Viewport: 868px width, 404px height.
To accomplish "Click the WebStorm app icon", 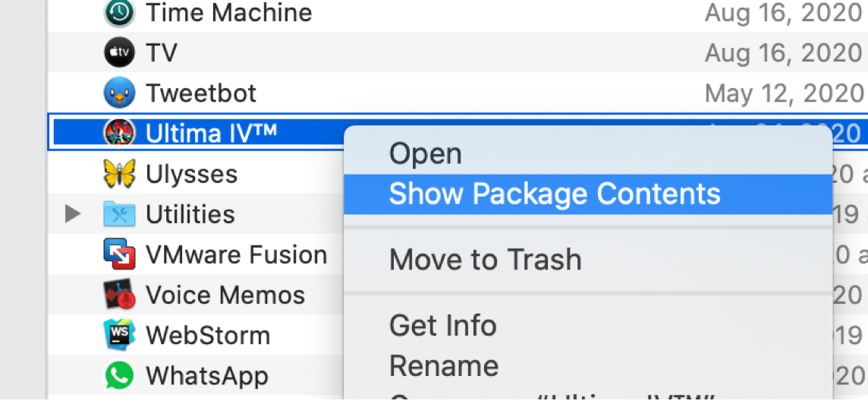I will (119, 335).
